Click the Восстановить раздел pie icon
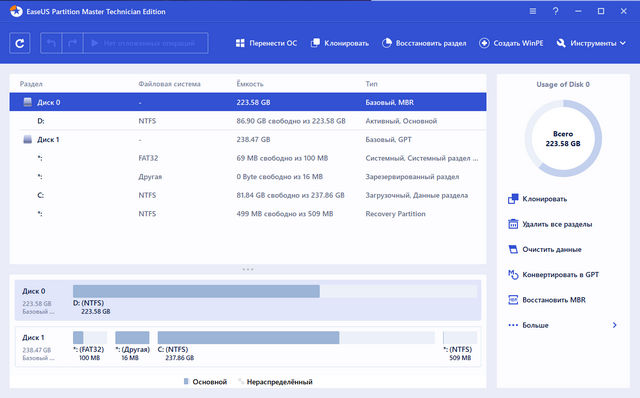This screenshot has height=398, width=640. (387, 43)
